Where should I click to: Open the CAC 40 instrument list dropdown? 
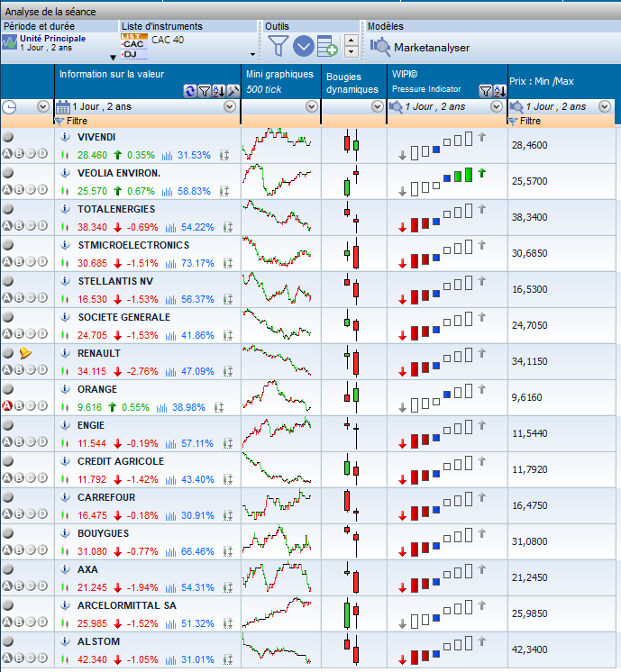coord(252,54)
